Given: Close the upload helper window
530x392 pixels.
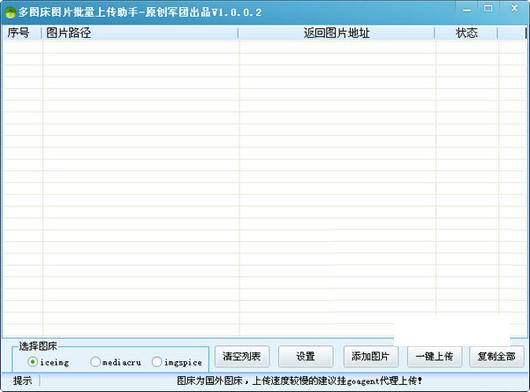Looking at the screenshot, I should [x=514, y=8].
